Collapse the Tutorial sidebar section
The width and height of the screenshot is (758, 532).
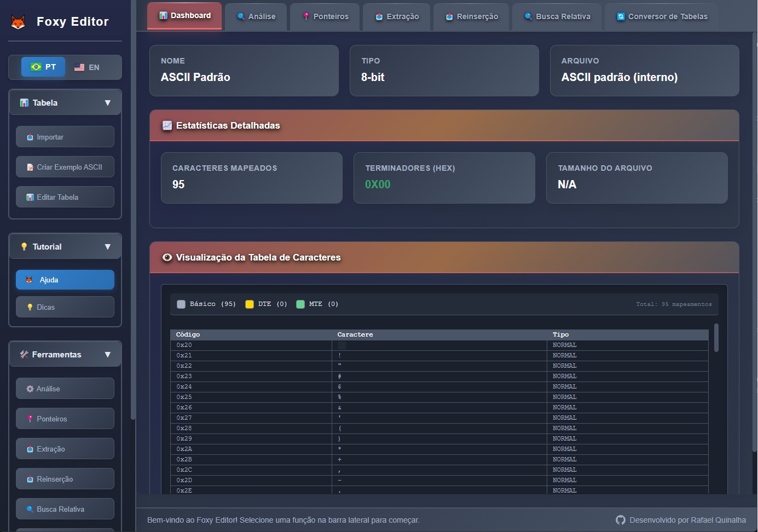[107, 246]
